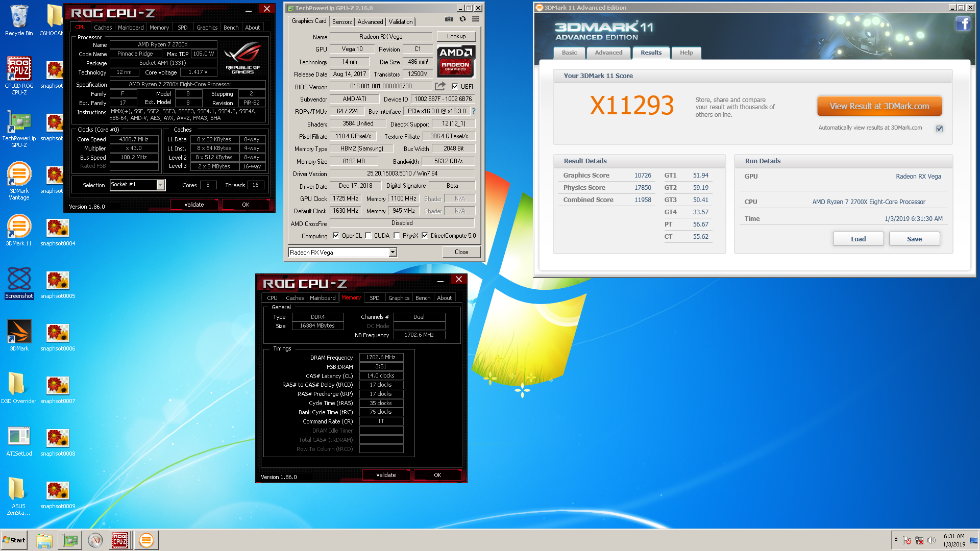
Task: Open the Validation tab in GPU-Z
Action: pyautogui.click(x=401, y=22)
